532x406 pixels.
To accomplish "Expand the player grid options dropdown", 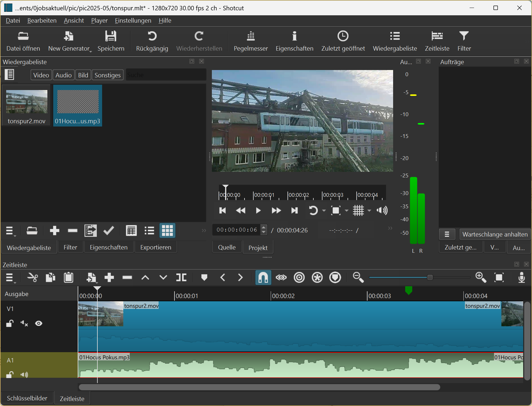I will coord(369,211).
